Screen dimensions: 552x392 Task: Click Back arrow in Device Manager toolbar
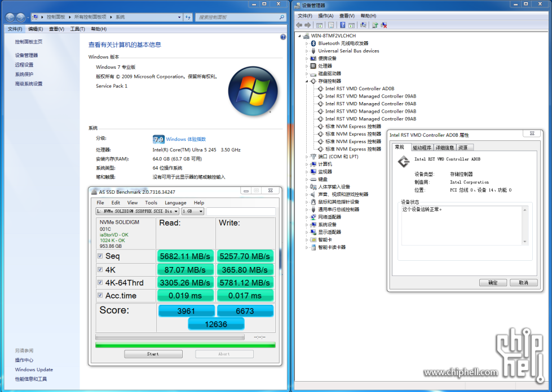pos(299,25)
